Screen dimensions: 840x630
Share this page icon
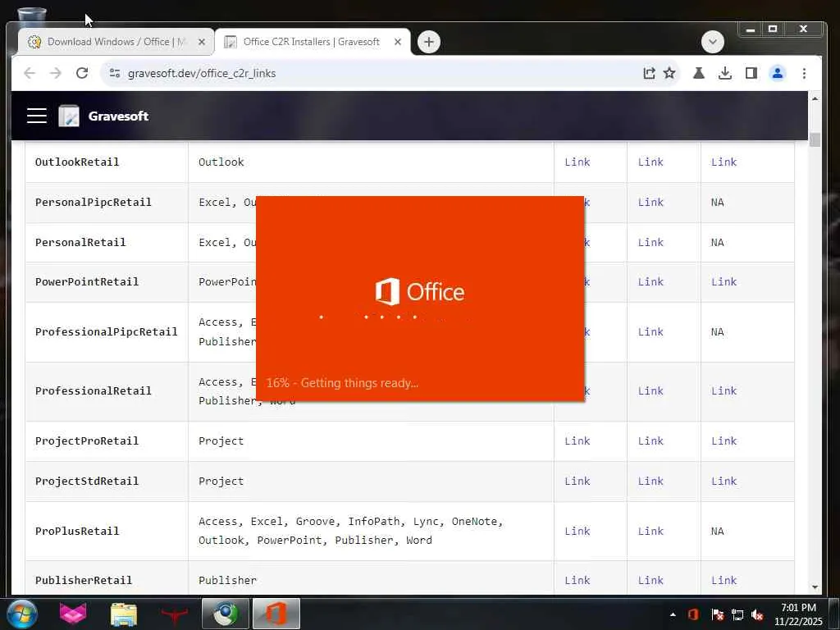click(649, 73)
